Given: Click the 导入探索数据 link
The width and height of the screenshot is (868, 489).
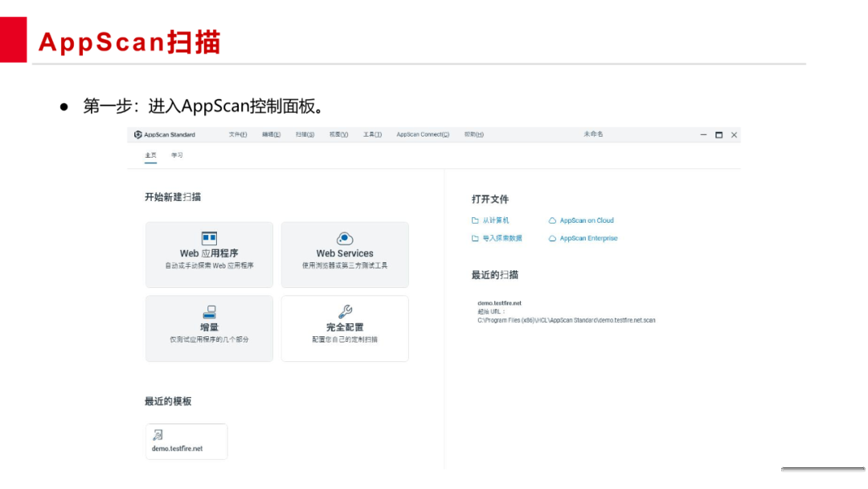Looking at the screenshot, I should point(502,239).
